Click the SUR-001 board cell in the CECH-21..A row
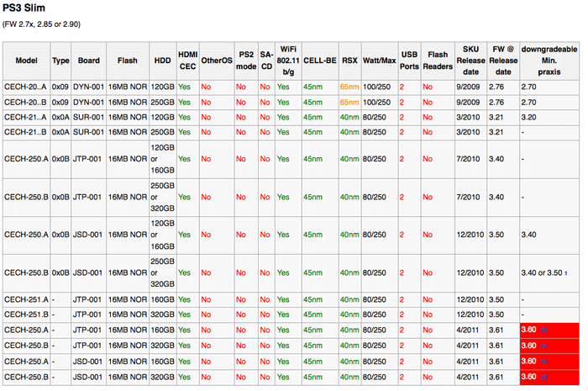 [x=89, y=116]
